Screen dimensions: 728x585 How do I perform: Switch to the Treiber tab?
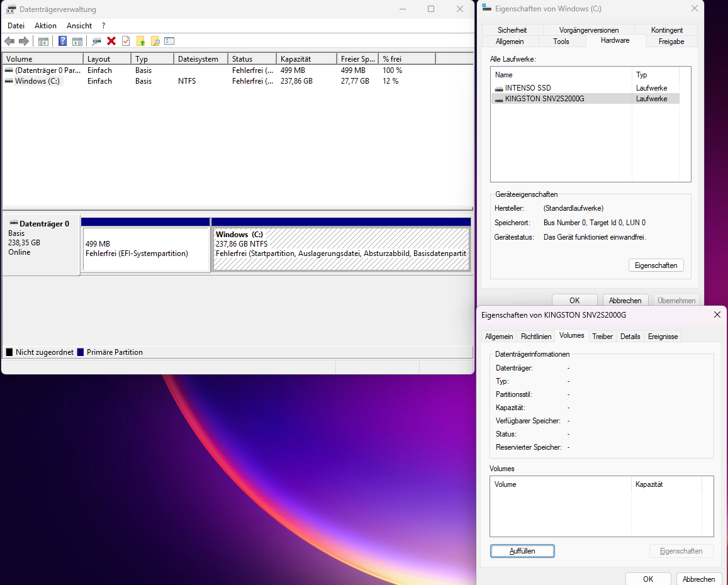[x=602, y=336]
